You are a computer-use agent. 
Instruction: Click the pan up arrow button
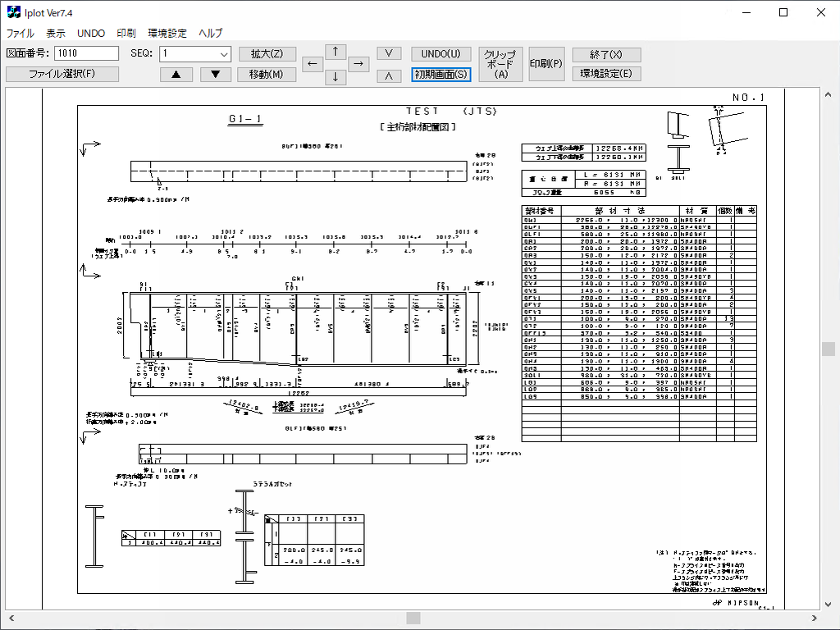coord(336,51)
